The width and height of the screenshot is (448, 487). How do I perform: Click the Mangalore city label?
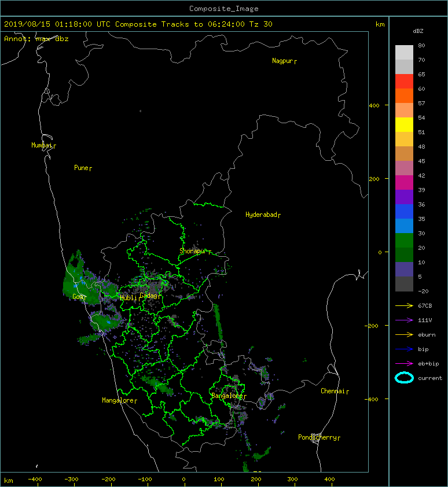(x=118, y=400)
